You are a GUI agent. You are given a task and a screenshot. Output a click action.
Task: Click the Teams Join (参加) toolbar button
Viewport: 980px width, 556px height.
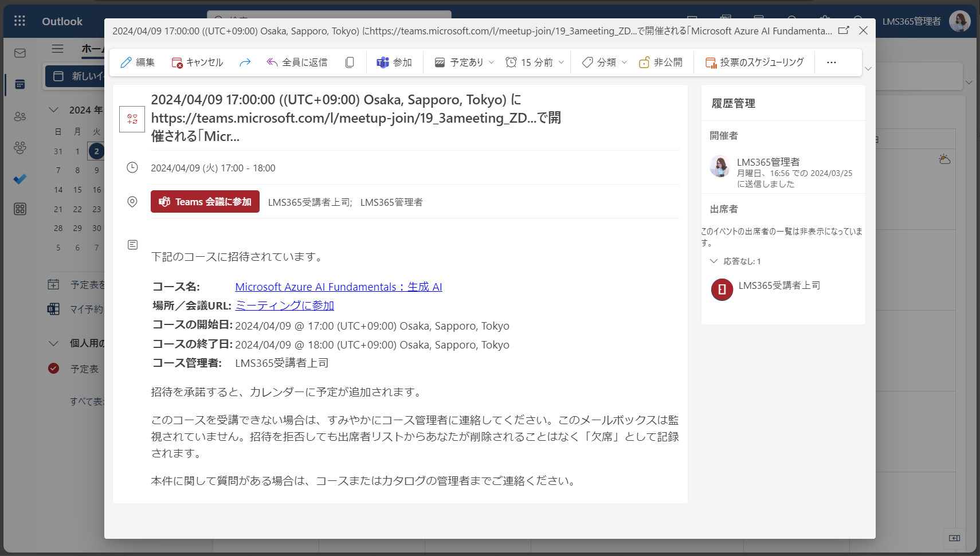point(394,62)
